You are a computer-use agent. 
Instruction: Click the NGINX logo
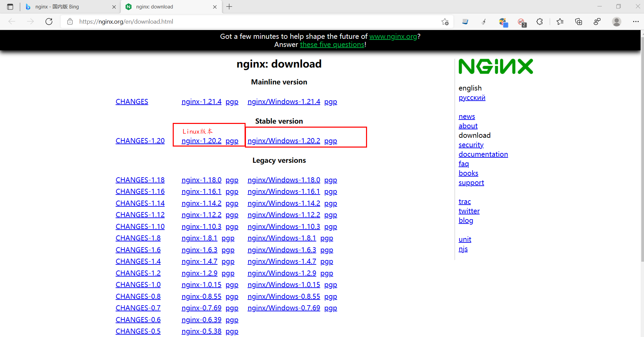click(496, 67)
